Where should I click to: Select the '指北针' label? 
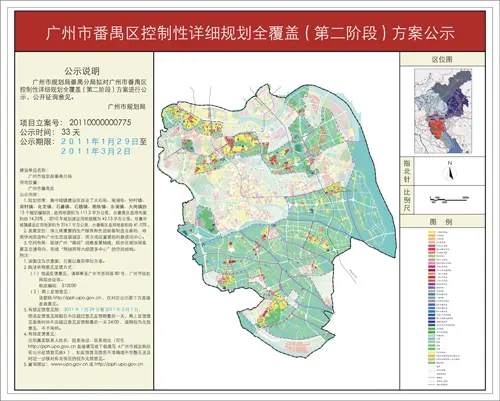pos(407,171)
